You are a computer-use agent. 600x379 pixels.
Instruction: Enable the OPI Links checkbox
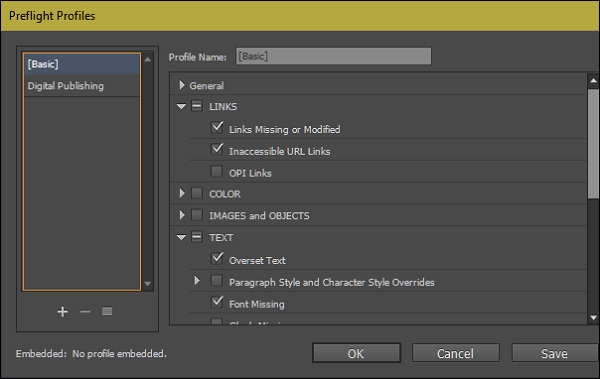point(217,172)
